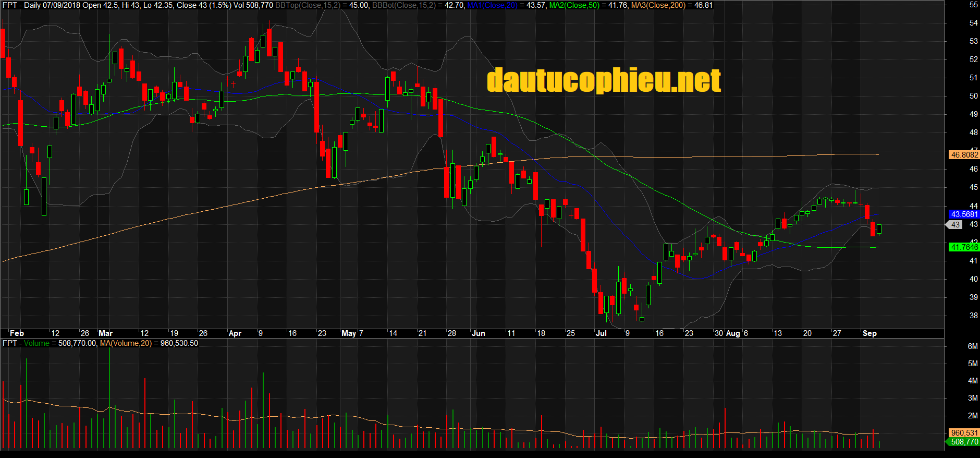The image size is (980, 458).
Task: Click the dautucophieu.net watermark link
Action: [x=604, y=81]
